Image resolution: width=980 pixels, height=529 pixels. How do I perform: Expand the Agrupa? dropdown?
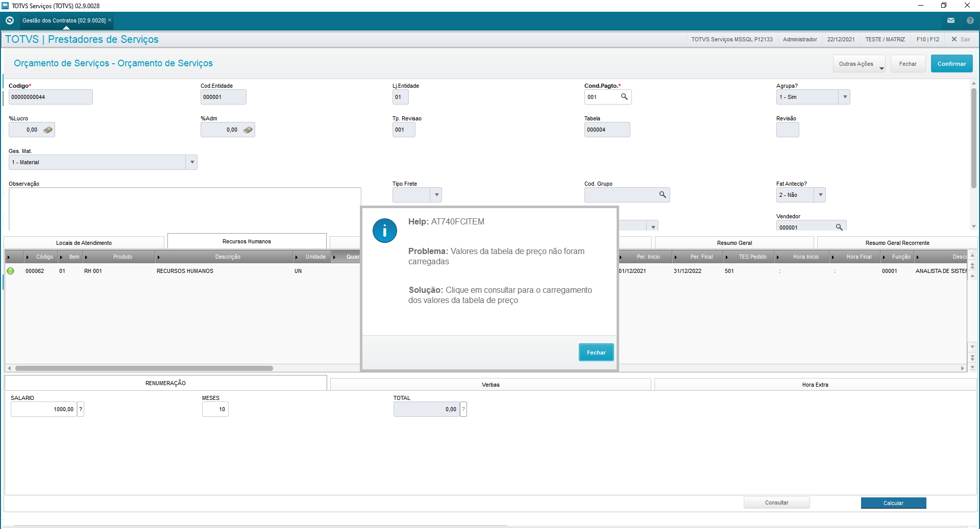point(845,97)
